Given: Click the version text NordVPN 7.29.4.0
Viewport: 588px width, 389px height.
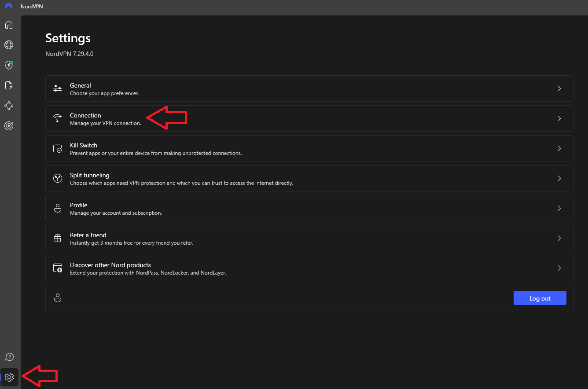Looking at the screenshot, I should 70,54.
